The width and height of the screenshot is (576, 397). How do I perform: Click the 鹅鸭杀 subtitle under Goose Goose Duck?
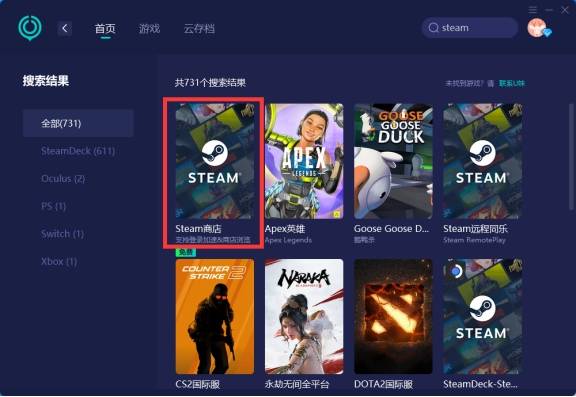click(364, 240)
